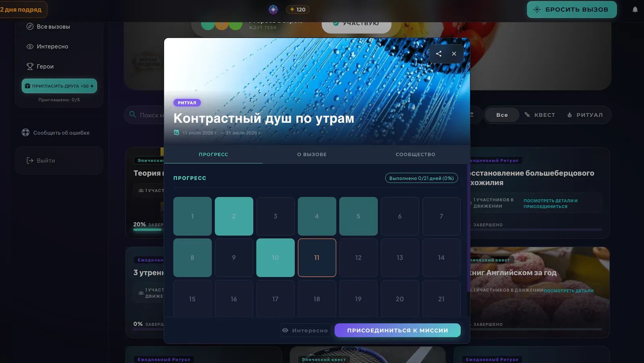Click Выйти to log out
644x363 pixels.
click(x=41, y=160)
